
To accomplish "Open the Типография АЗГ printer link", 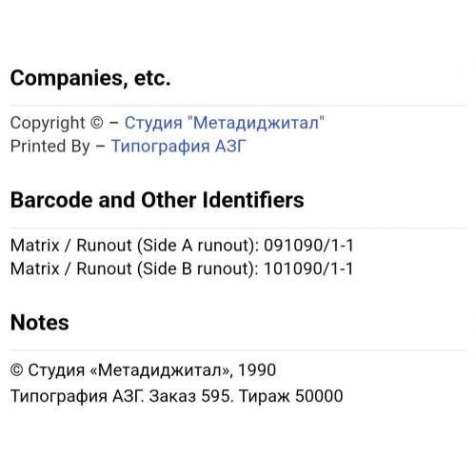I will click(x=178, y=147).
